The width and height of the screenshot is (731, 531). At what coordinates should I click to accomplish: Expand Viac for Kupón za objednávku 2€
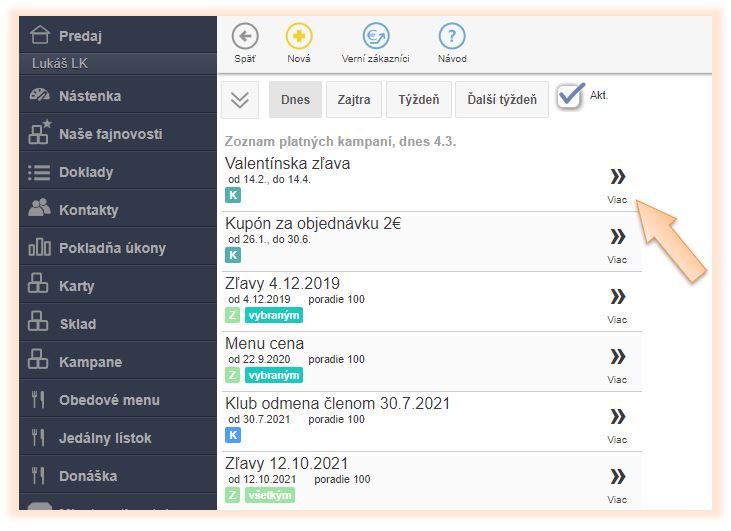point(617,238)
